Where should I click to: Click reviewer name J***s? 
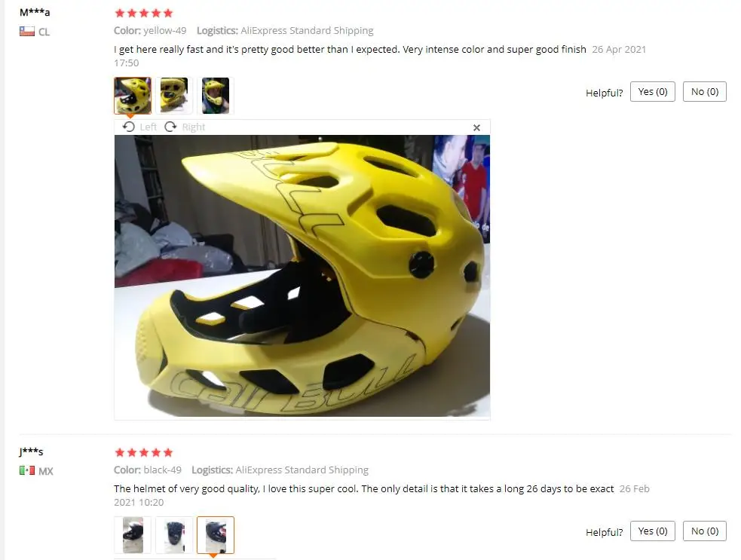31,451
